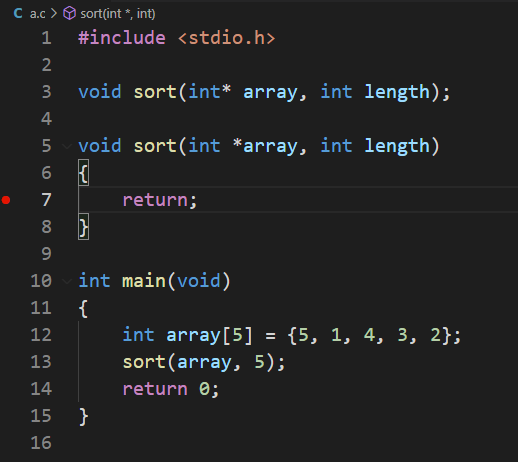Screen dimensions: 518x462
Task: Click 'int*' type on line 3
Action: (210, 92)
